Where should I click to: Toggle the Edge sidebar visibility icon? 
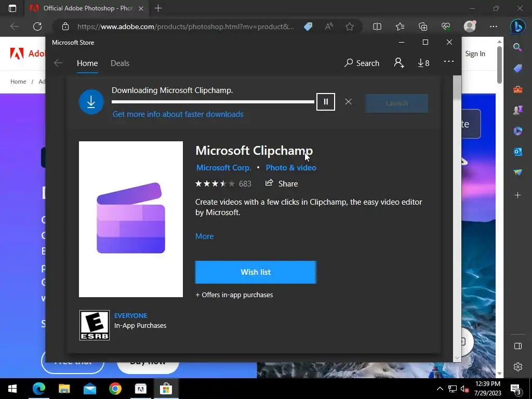coord(518,345)
